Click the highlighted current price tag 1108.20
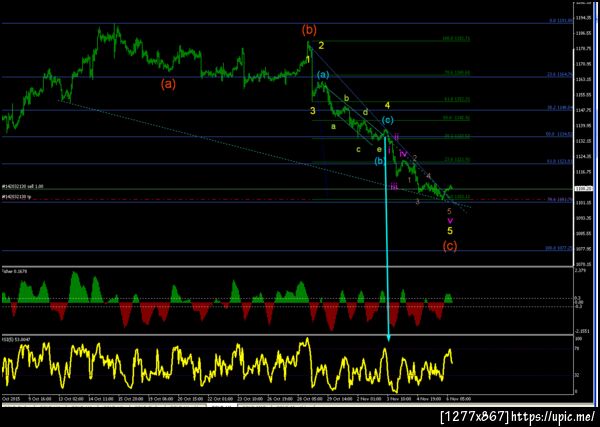This screenshot has width=600, height=427. (583, 189)
